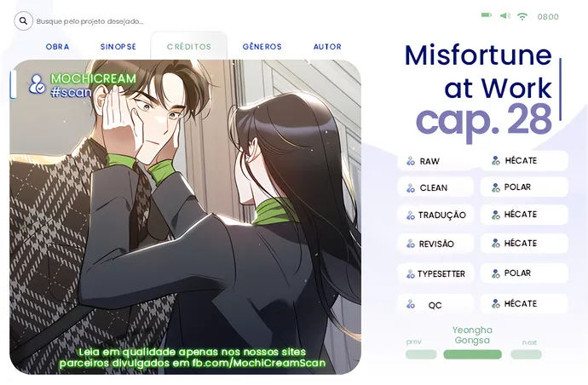Click the person icon beside CLEAN

[411, 187]
